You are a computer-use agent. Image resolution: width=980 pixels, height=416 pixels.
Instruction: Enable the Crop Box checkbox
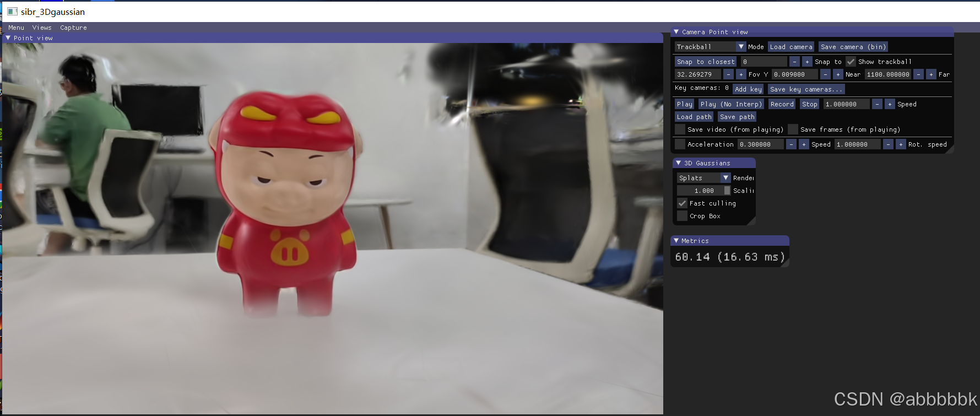click(683, 216)
